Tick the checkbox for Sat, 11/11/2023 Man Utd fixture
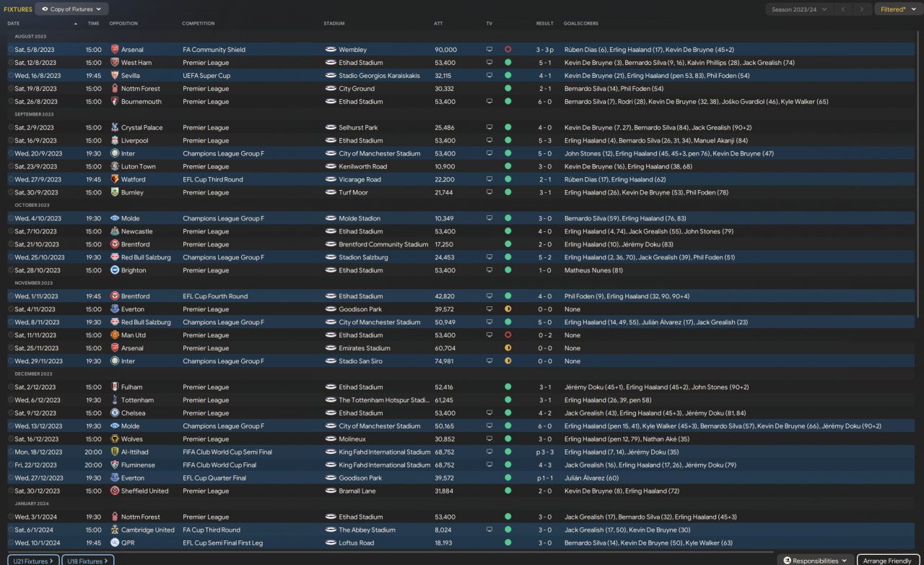924x565 pixels. tap(11, 335)
